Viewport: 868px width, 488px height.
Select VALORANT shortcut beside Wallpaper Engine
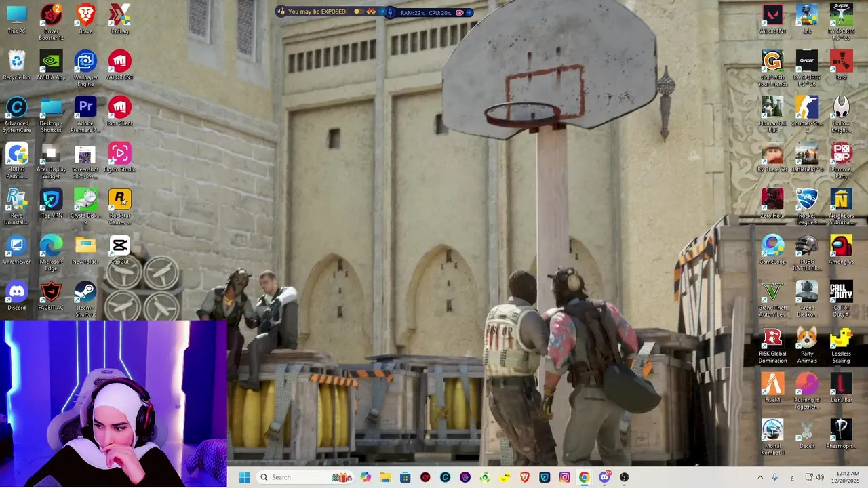pos(119,65)
